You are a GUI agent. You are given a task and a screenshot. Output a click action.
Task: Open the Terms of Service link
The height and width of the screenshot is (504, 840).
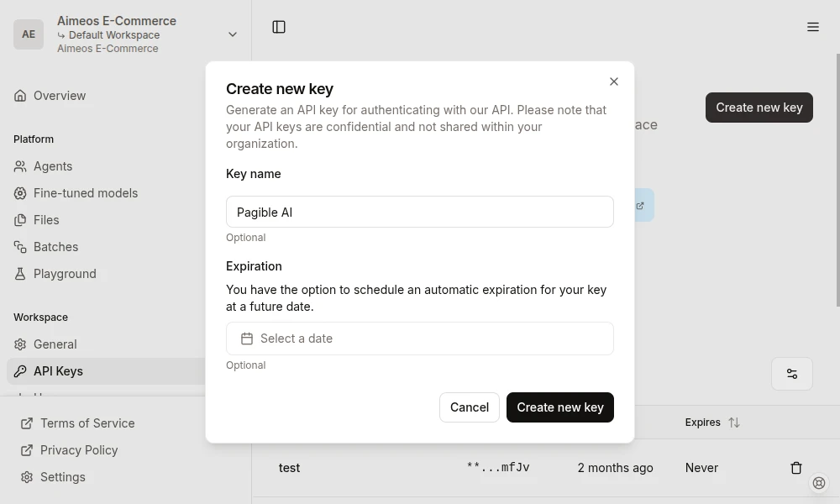pyautogui.click(x=87, y=423)
